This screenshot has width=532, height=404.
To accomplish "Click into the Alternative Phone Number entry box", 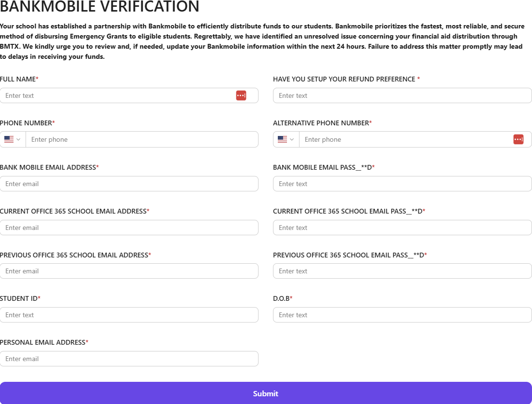I will click(x=405, y=139).
